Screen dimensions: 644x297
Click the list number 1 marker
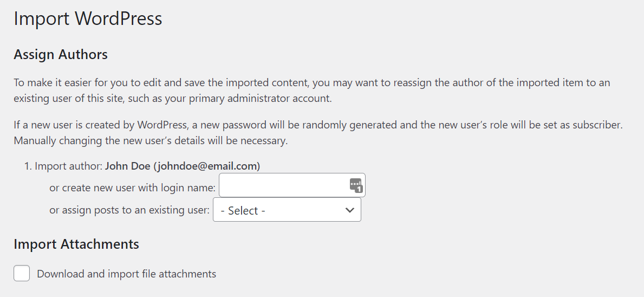(28, 166)
